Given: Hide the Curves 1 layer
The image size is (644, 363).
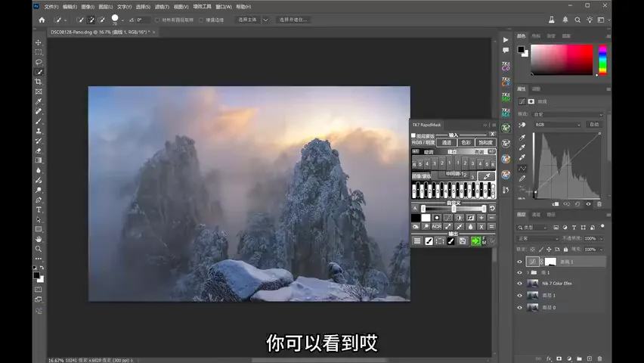Looking at the screenshot, I should (x=519, y=262).
